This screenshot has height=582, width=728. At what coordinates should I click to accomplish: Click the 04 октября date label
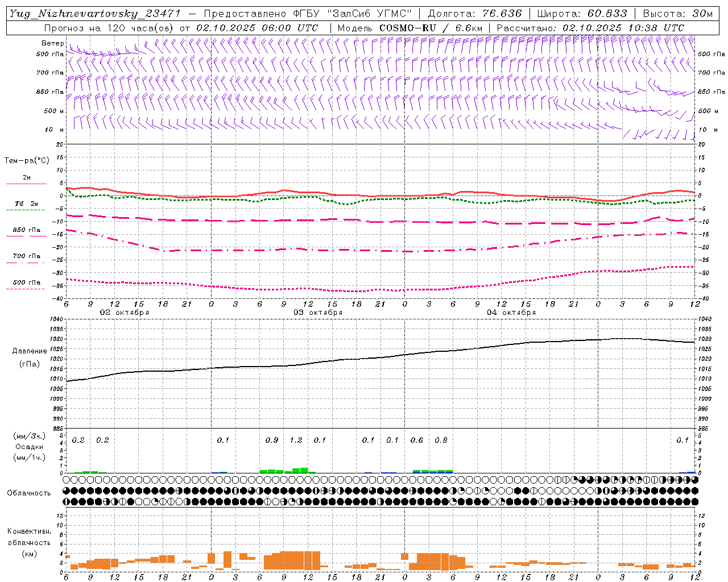[511, 312]
